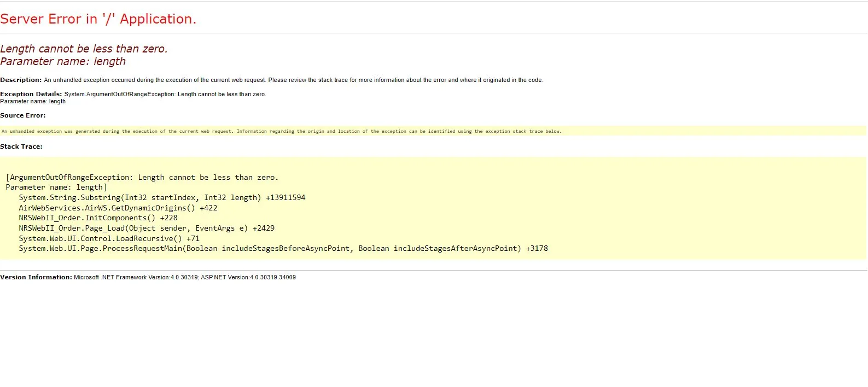The image size is (868, 387).
Task: Click the 'System.Web.UI.Page.ProcessRequestMain' line
Action: (x=283, y=248)
